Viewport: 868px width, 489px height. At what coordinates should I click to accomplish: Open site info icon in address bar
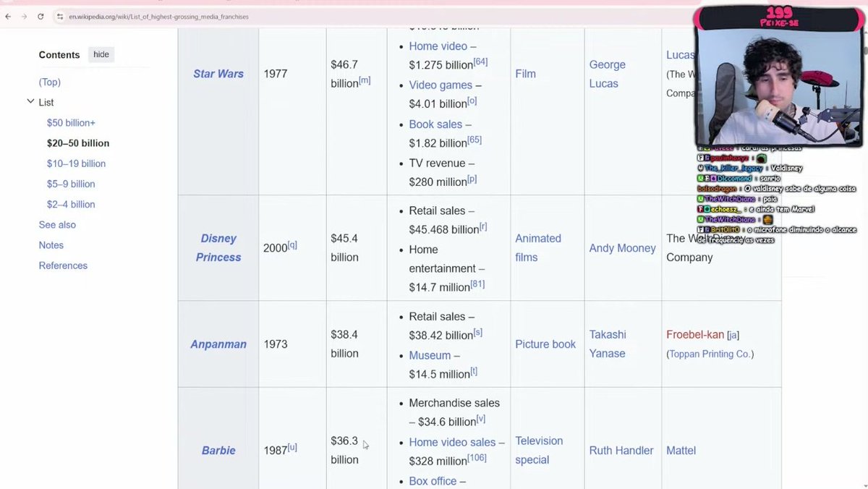tap(61, 16)
